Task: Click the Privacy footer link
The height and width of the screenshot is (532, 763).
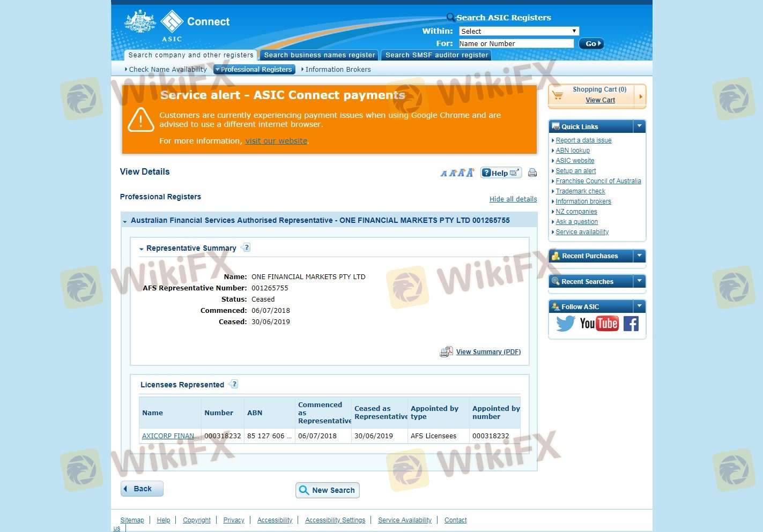Action: [x=234, y=520]
